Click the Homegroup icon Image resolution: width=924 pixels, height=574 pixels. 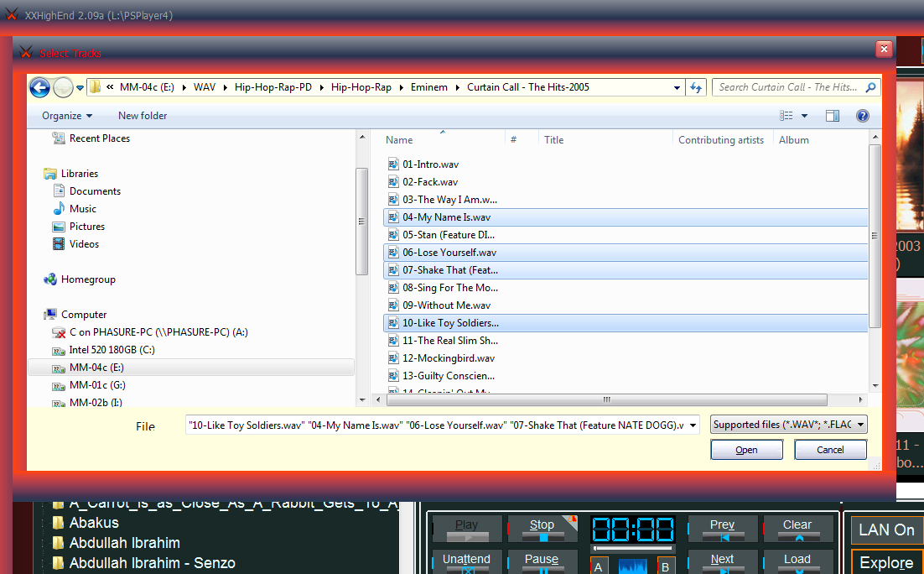[50, 279]
